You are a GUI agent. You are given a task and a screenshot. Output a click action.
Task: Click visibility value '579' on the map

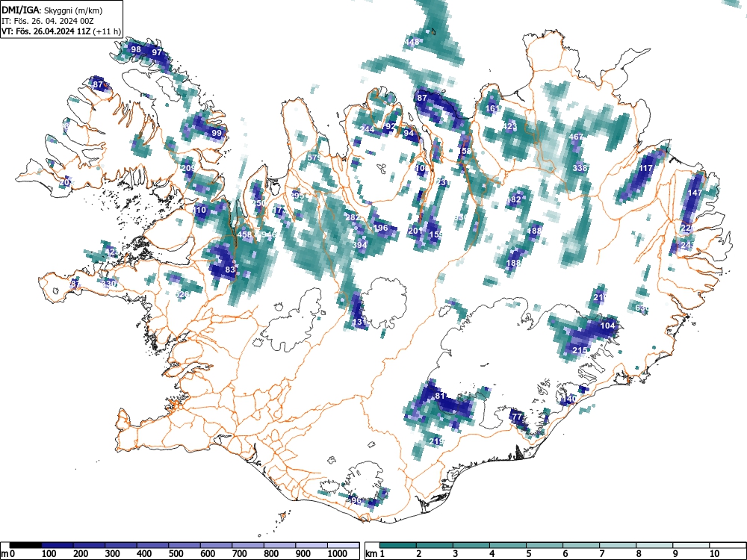(314, 158)
